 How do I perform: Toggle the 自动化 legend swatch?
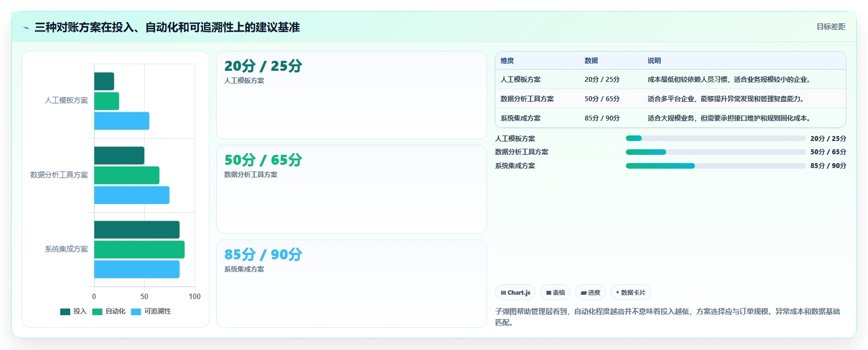pos(97,312)
